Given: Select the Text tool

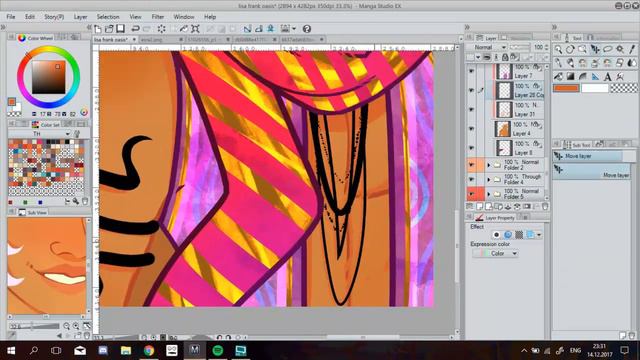Looking at the screenshot, I should [x=608, y=76].
